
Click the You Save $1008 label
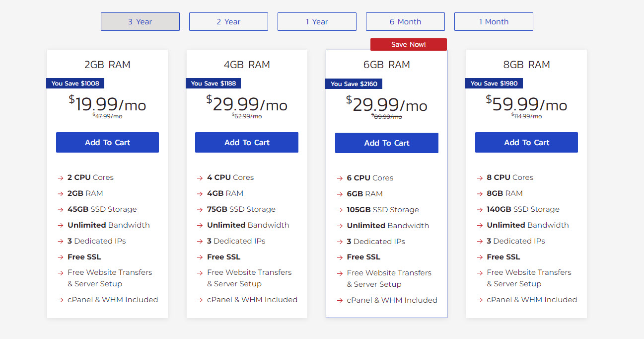(75, 84)
